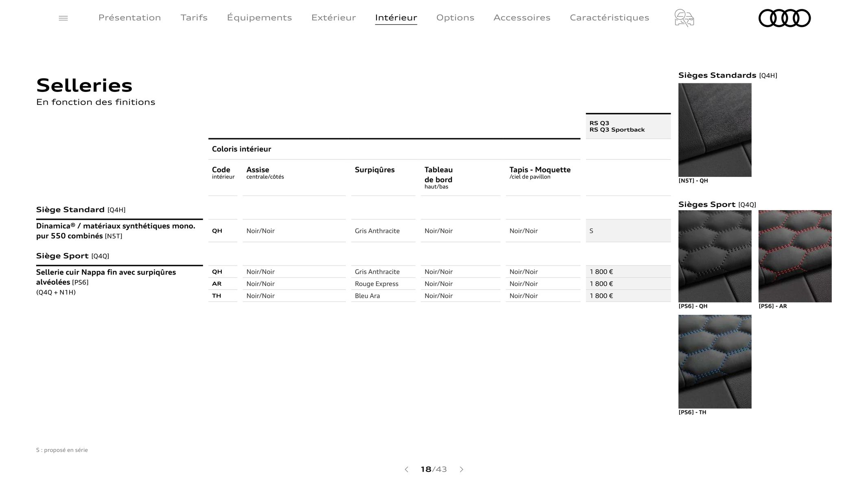
Task: Click the '[PS6] - AR' caption
Action: coord(773,306)
